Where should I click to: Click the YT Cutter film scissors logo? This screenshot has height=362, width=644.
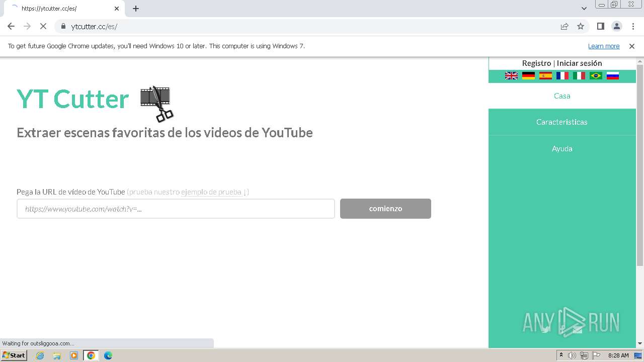pyautogui.click(x=156, y=104)
